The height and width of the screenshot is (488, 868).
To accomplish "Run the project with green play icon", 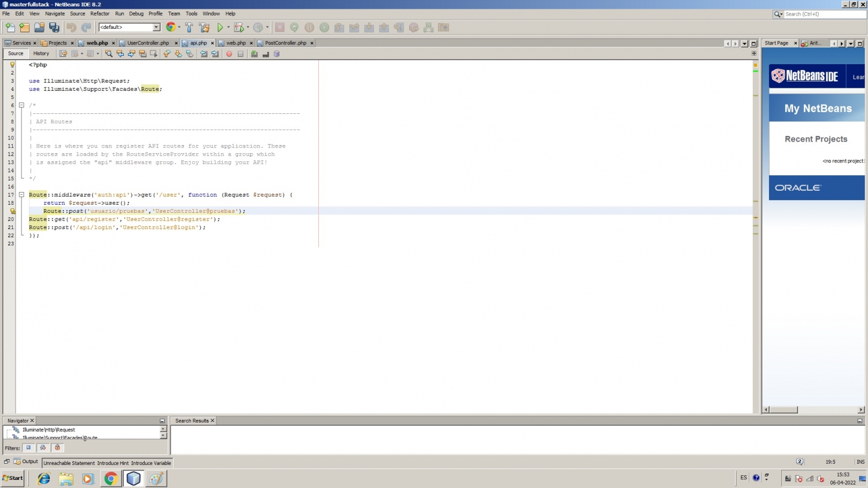I will click(x=220, y=27).
